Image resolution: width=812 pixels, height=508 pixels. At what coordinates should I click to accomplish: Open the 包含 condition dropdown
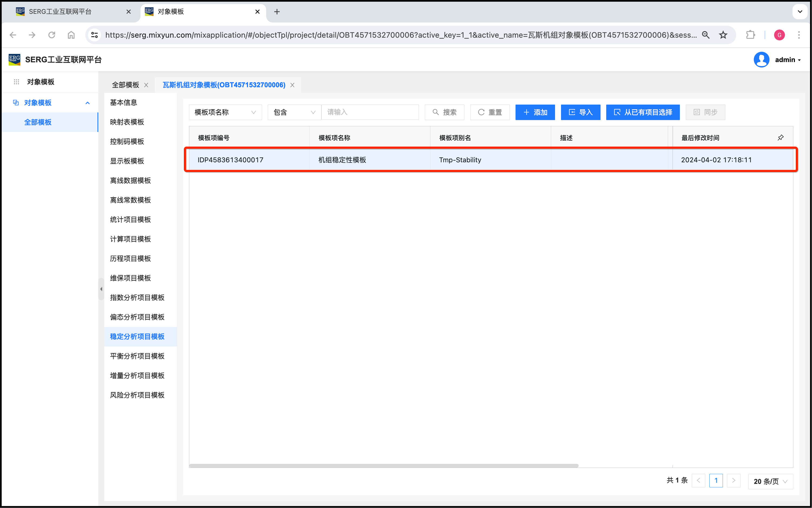tap(294, 112)
